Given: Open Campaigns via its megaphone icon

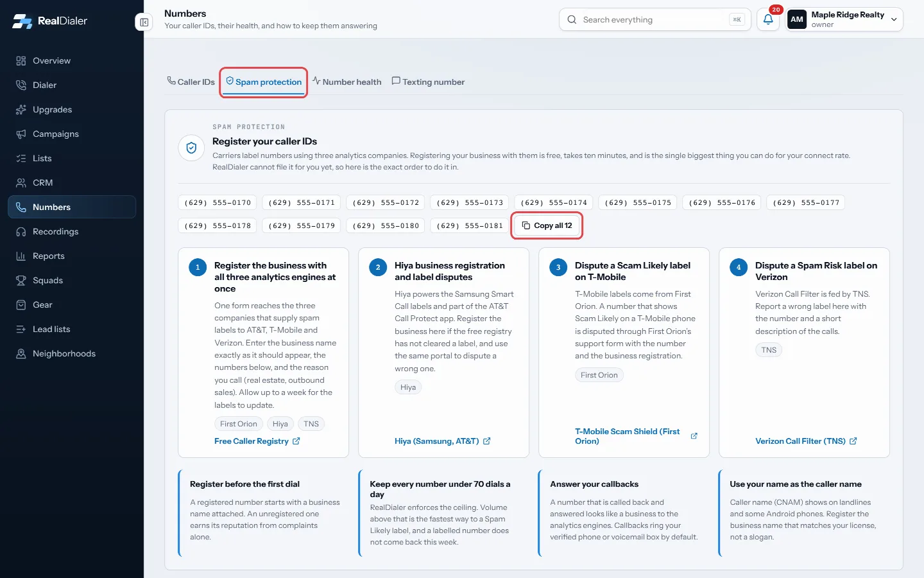Looking at the screenshot, I should tap(21, 134).
